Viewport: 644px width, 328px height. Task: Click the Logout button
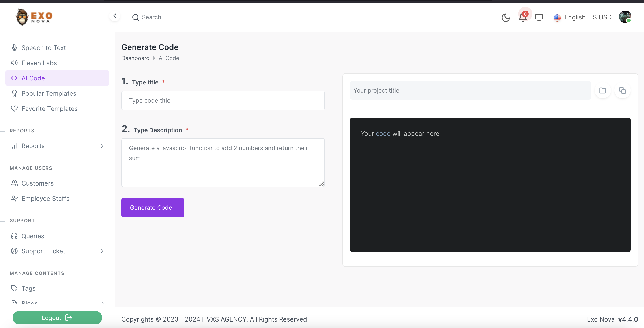57,318
